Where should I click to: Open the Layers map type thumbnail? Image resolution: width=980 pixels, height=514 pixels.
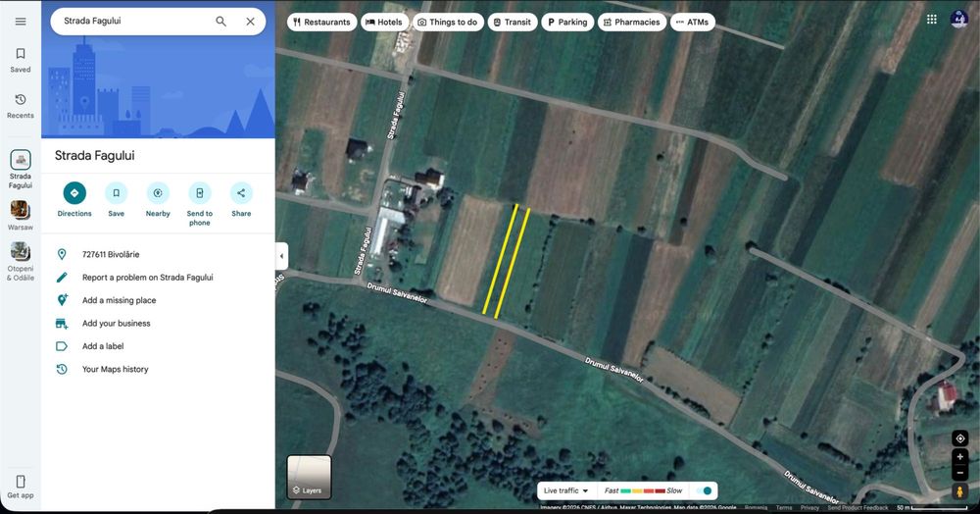[309, 477]
